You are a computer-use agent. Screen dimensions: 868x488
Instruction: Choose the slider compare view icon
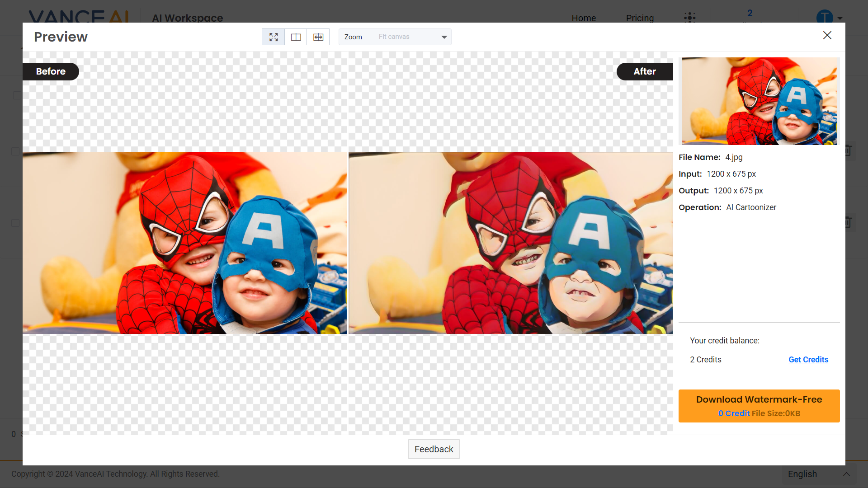coord(318,37)
